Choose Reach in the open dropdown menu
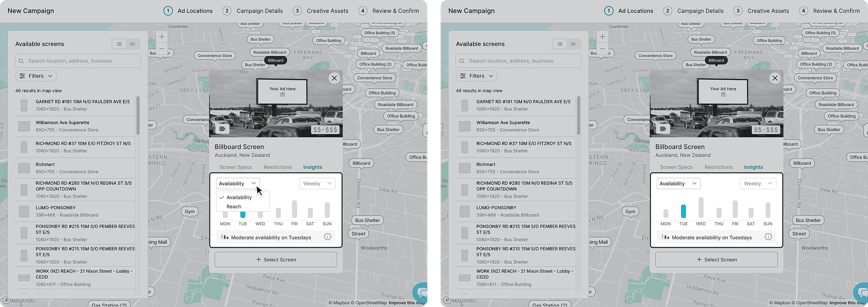 click(234, 206)
